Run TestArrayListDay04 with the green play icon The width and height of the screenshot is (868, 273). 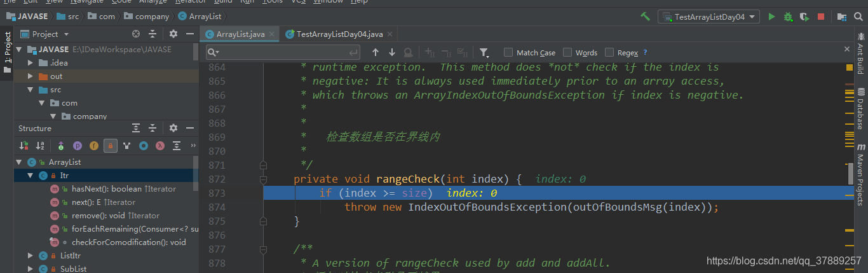tap(771, 17)
